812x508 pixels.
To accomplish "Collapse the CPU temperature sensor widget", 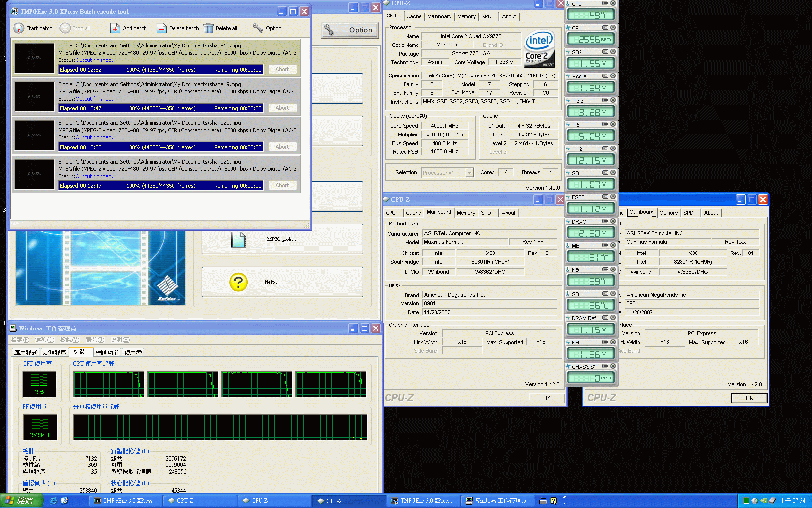I will (x=606, y=3).
